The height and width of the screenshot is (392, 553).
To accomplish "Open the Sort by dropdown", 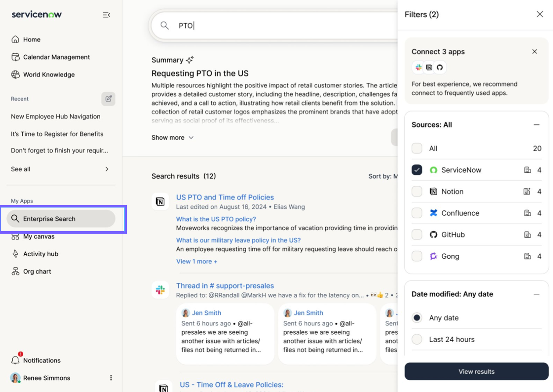I will pos(383,176).
